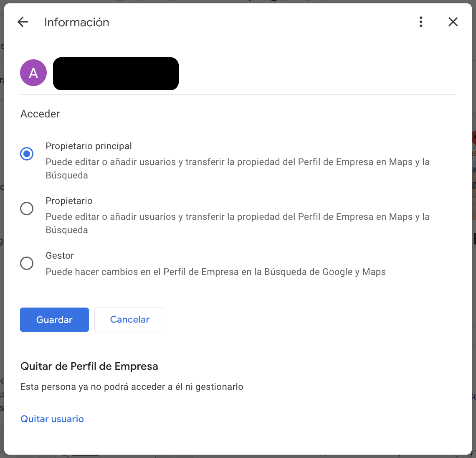Screen dimensions: 476x458
Task: Click the Gestor description text
Action: pos(215,272)
